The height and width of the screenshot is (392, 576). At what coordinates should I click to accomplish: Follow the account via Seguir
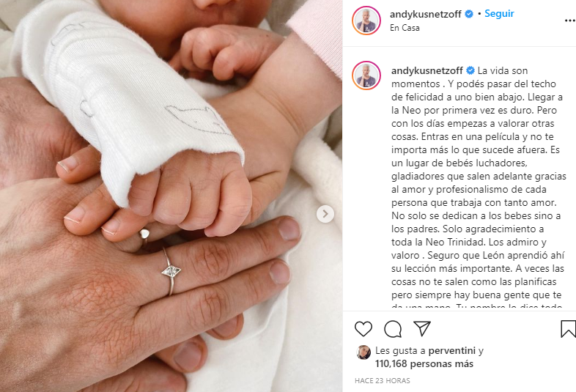[x=499, y=14]
